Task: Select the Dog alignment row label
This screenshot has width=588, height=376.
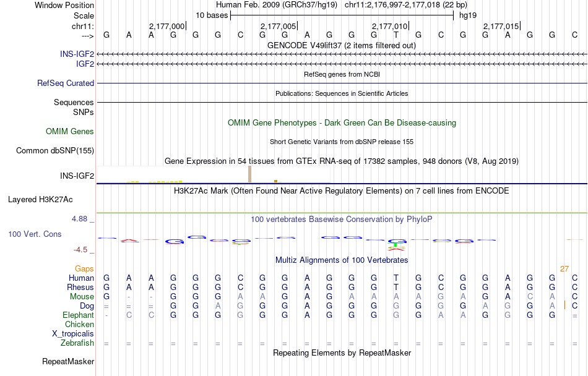Action: (x=87, y=306)
